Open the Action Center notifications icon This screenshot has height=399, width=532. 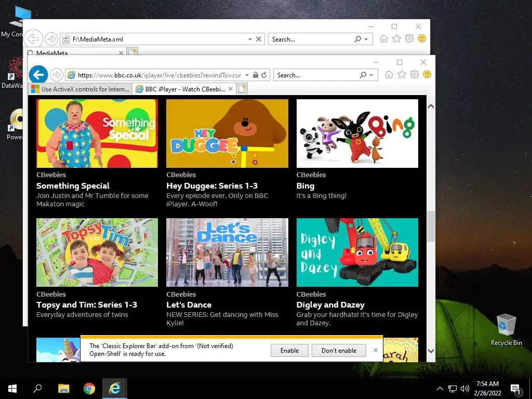point(515,389)
